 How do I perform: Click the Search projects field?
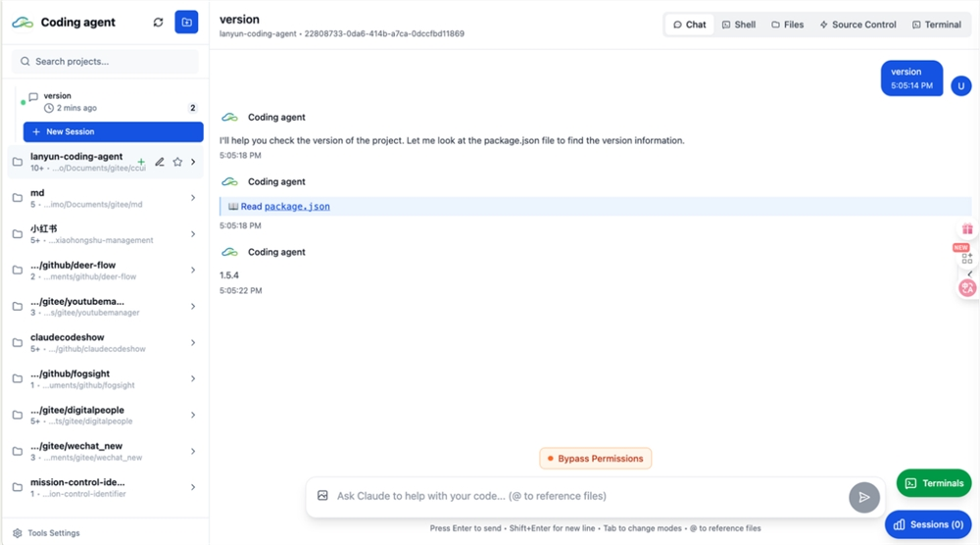(x=105, y=61)
